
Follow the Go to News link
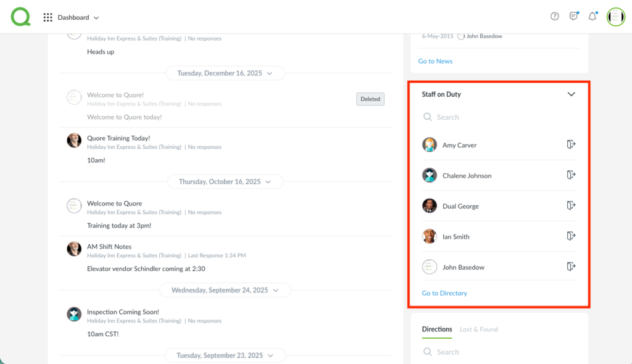point(435,61)
